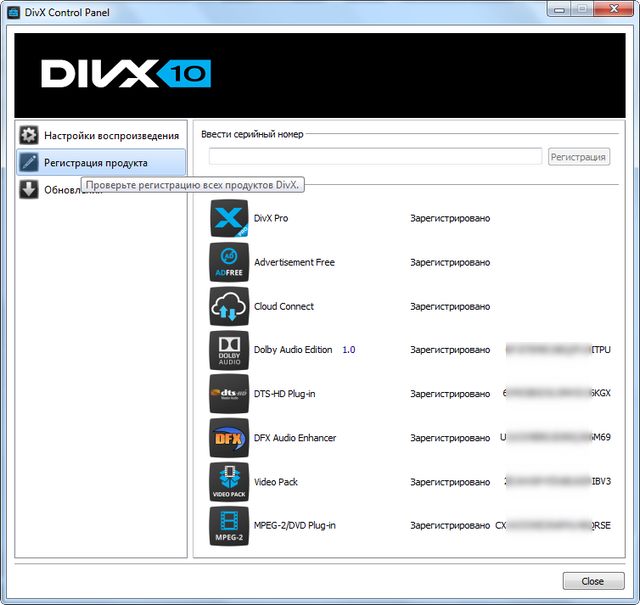Viewport: 640px width, 605px height.
Task: Click the DivX 10 logo banner
Action: pos(126,75)
